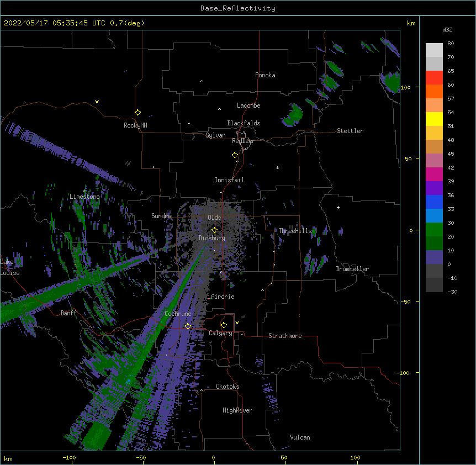This screenshot has height=465, width=476.
Task: Click the Drumheller label
Action: pos(352,269)
